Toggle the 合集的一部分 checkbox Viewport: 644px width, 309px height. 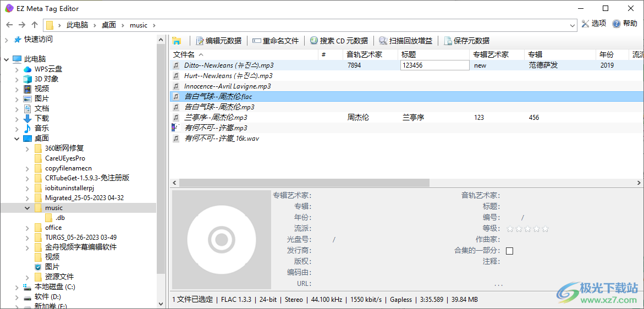pos(510,251)
